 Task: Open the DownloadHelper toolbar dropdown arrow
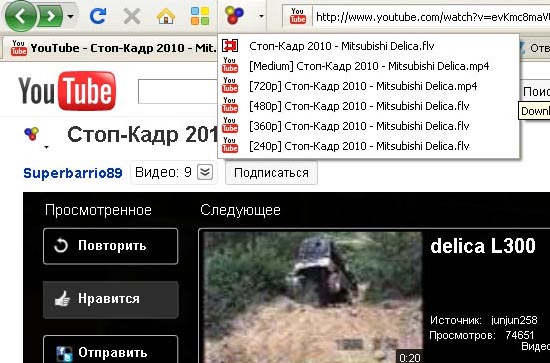point(261,16)
